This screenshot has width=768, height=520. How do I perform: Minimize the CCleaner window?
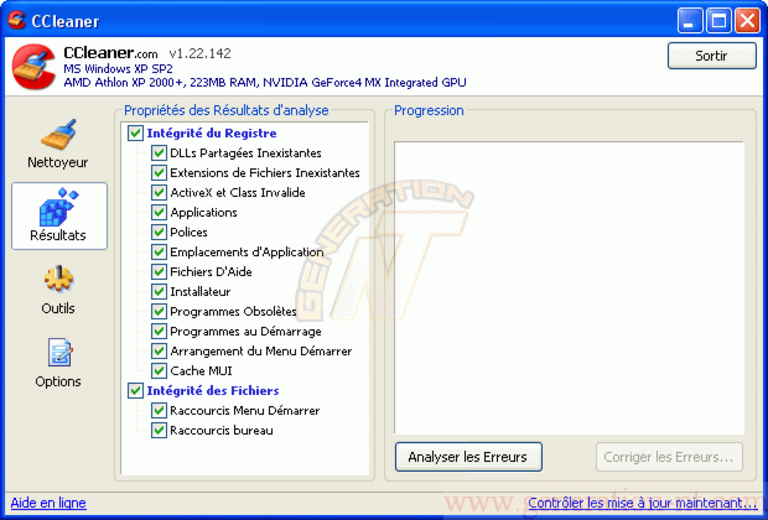click(690, 21)
